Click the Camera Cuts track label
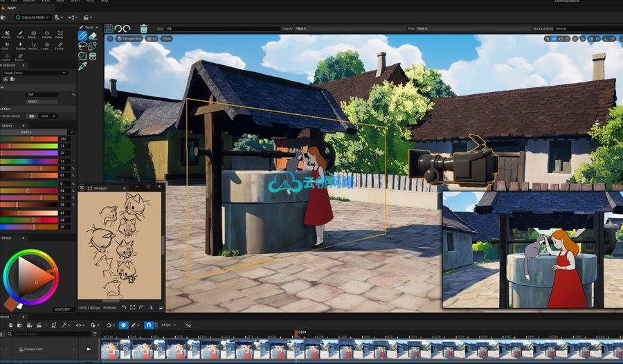 (x=33, y=349)
